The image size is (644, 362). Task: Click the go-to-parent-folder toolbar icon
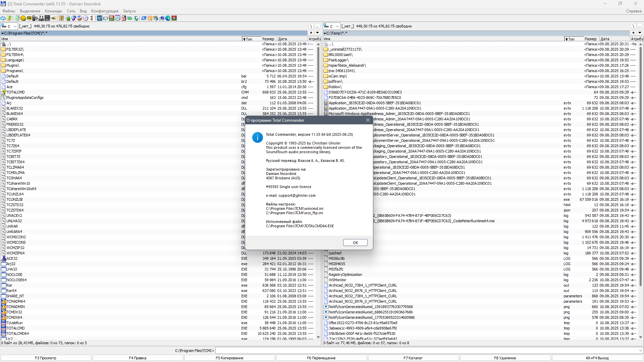pos(9,18)
